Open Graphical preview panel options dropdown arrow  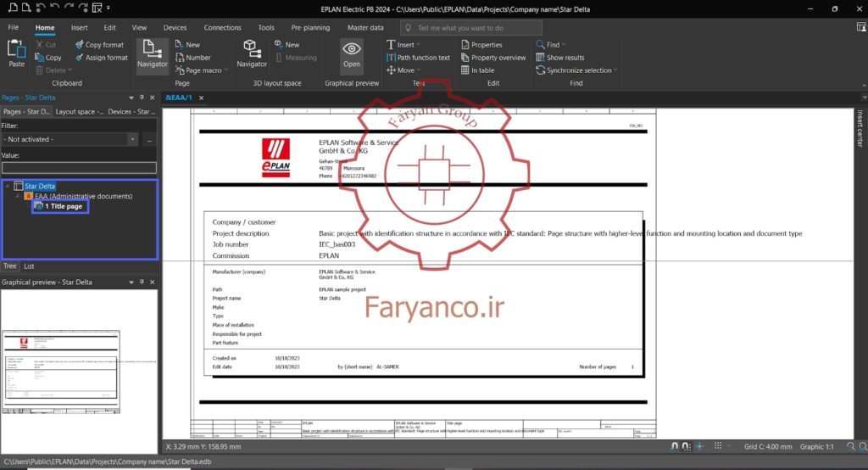pos(131,283)
